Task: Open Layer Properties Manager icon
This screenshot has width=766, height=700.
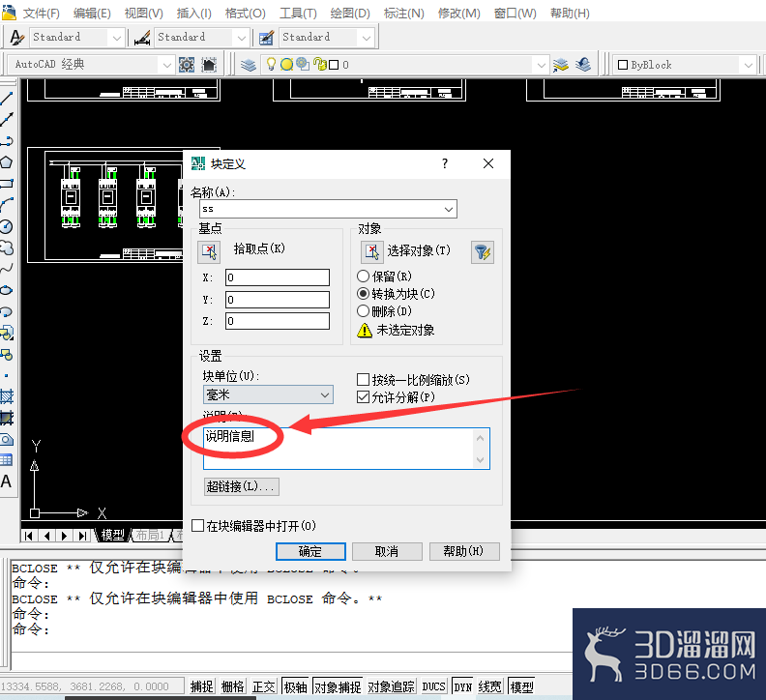Action: [249, 65]
